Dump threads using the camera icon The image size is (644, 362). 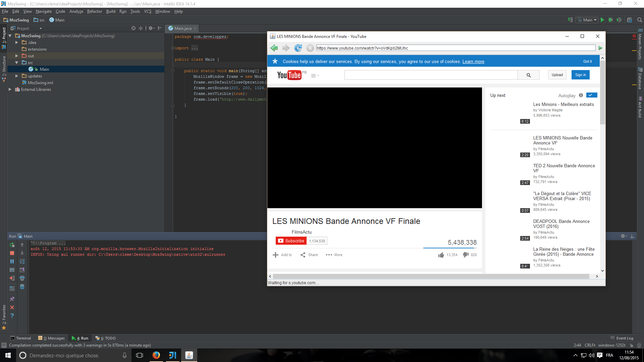pos(12,270)
